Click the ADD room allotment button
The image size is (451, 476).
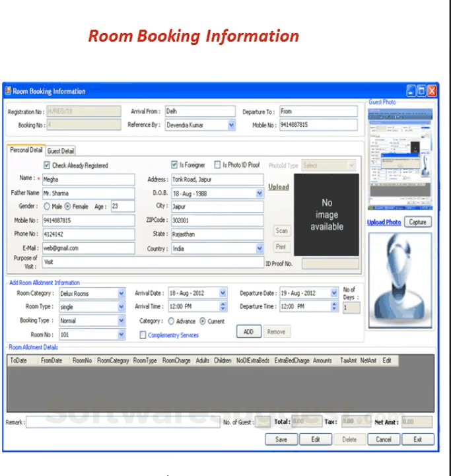coord(248,331)
